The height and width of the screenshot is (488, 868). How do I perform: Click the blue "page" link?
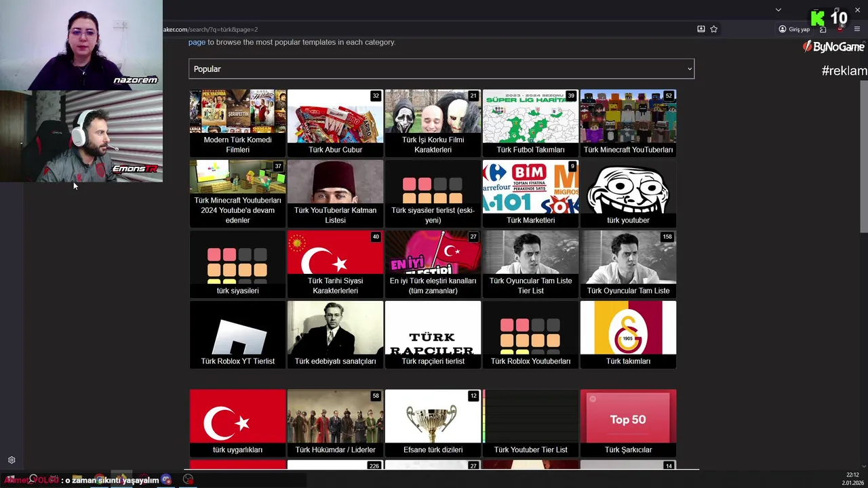[x=197, y=42]
